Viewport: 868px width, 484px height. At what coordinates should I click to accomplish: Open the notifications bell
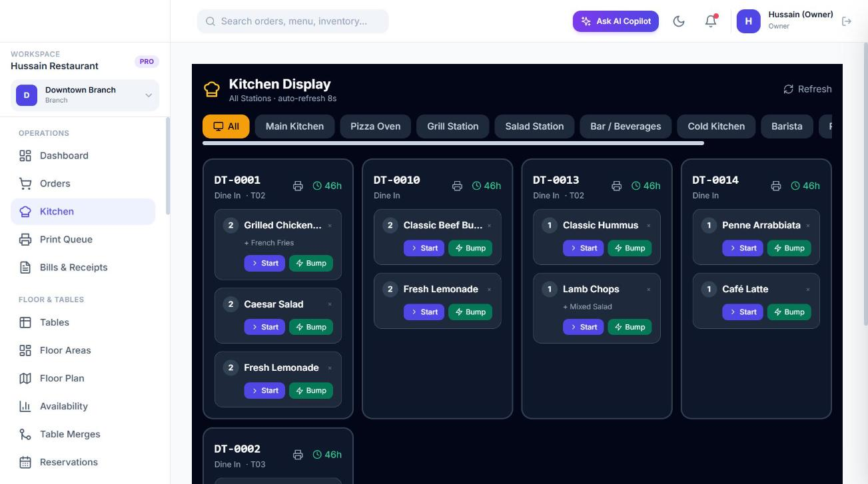pyautogui.click(x=711, y=21)
